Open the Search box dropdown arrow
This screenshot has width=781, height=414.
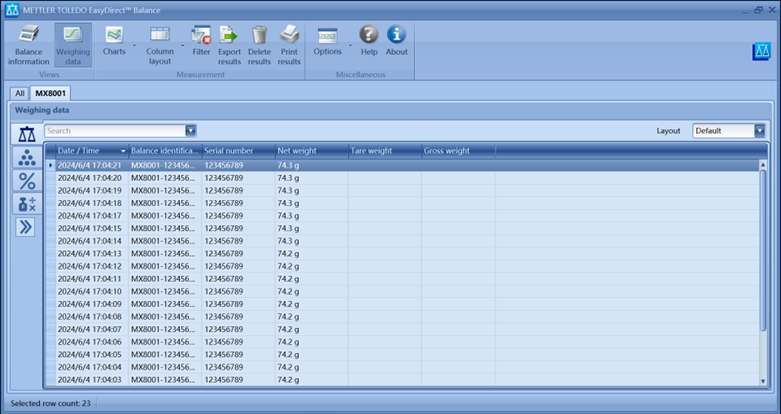[x=191, y=131]
